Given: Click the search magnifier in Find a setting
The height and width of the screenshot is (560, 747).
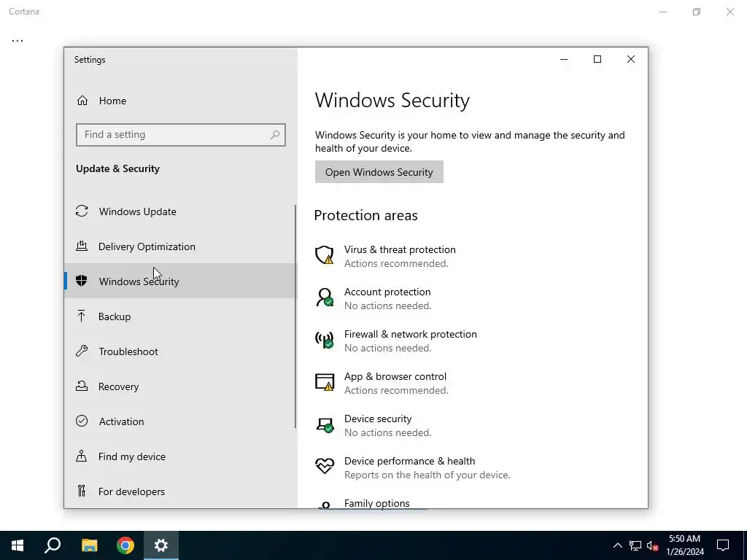Looking at the screenshot, I should [275, 135].
